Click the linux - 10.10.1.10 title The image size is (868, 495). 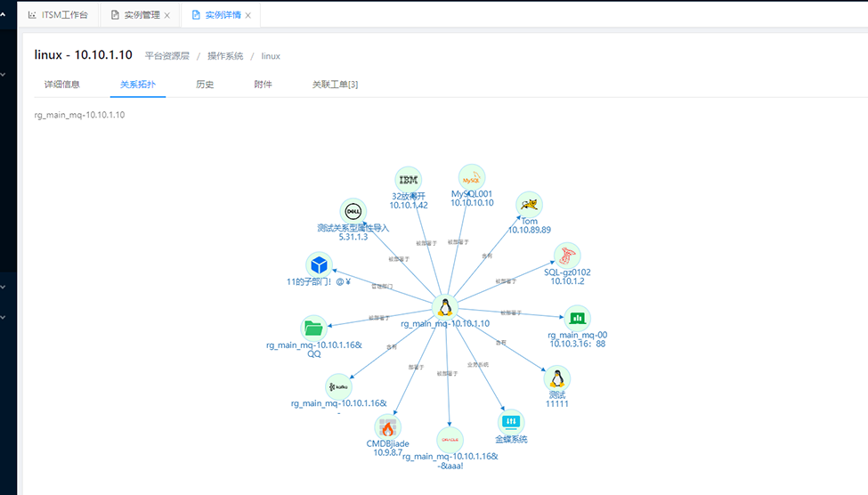click(83, 55)
